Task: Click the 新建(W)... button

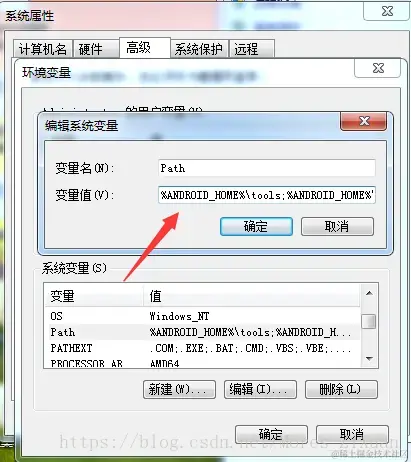Action: tap(179, 389)
